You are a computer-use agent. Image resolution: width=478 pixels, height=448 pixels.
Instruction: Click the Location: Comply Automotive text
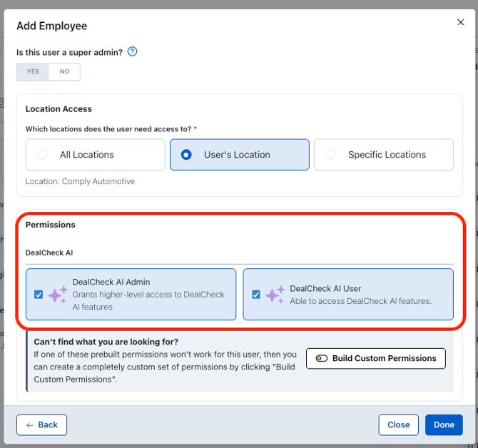(80, 181)
